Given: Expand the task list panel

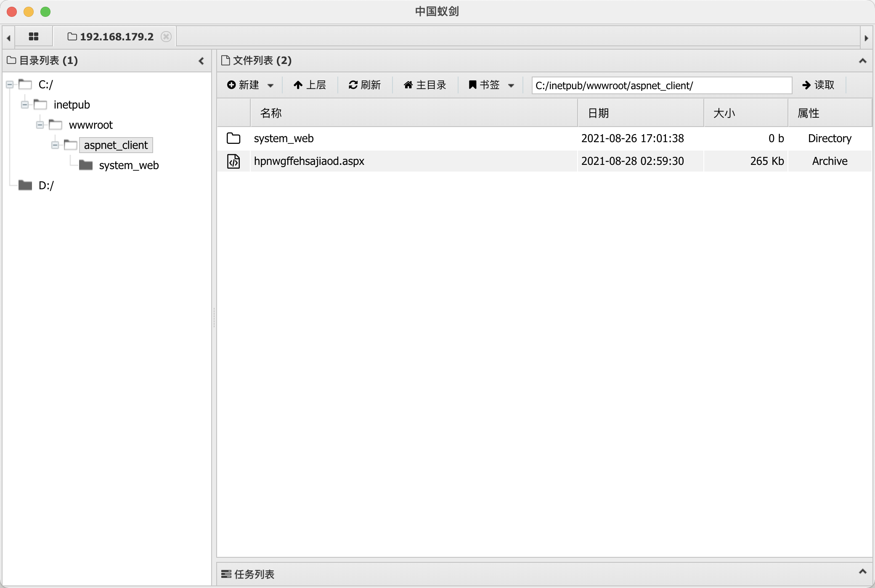Looking at the screenshot, I should pos(862,572).
